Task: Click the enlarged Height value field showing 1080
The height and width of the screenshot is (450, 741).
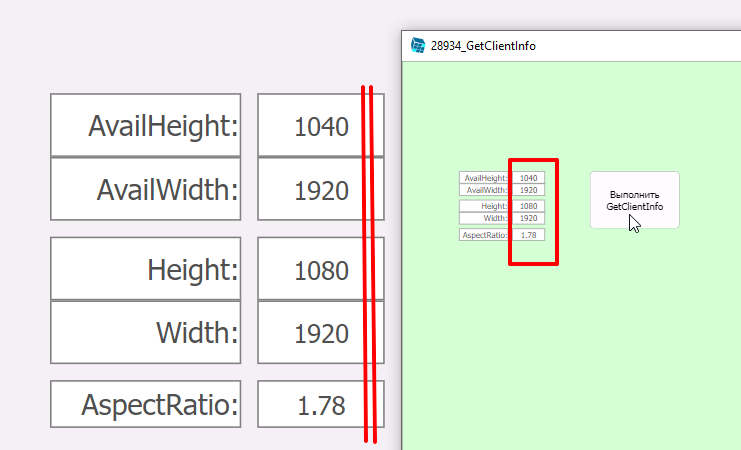Action: (320, 269)
